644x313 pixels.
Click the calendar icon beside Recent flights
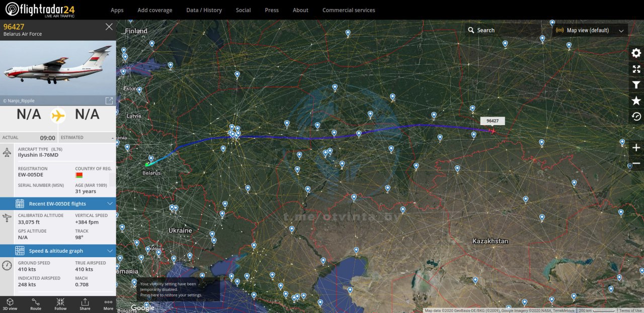[20, 203]
